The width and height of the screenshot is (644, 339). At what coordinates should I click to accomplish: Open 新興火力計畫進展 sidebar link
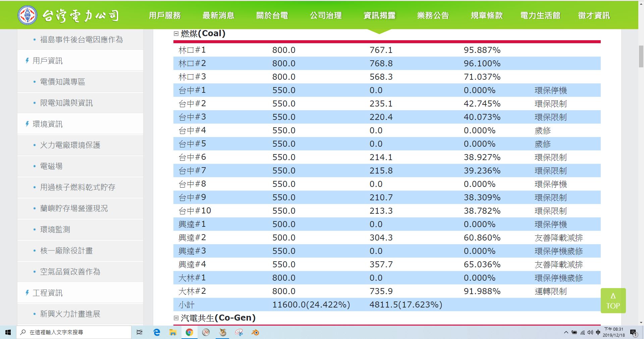(x=70, y=314)
